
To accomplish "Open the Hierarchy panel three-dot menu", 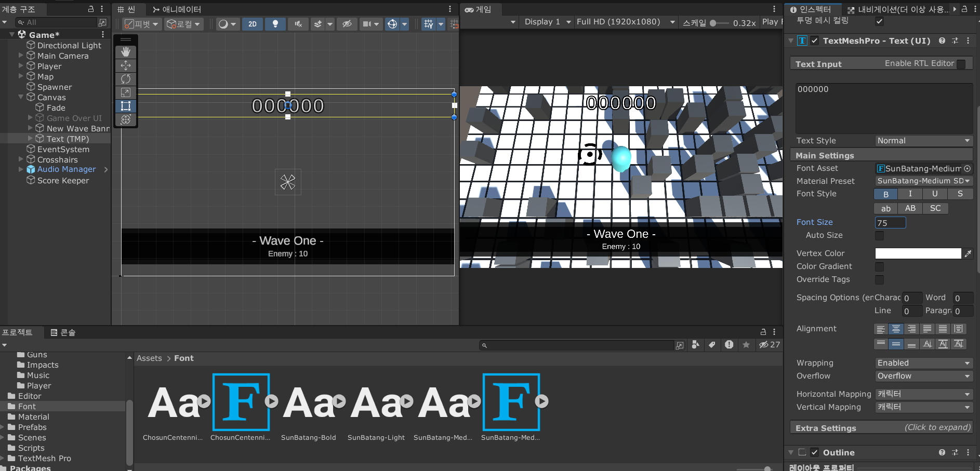I will click(x=102, y=9).
